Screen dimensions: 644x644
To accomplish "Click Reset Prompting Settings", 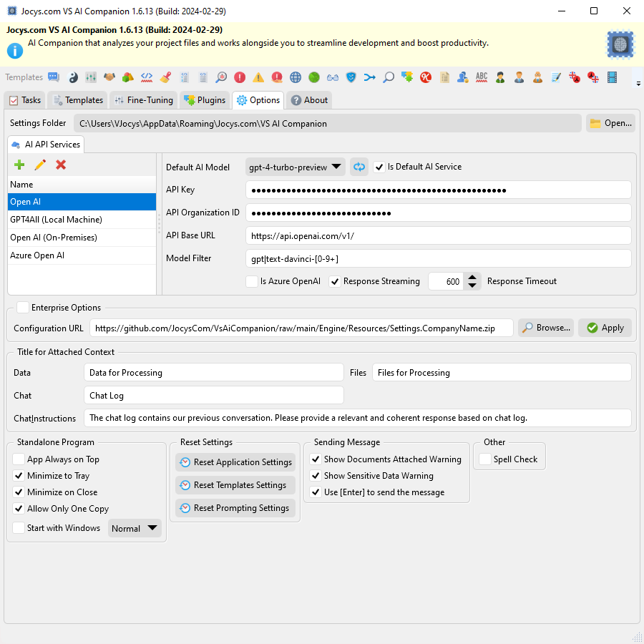I will [235, 508].
